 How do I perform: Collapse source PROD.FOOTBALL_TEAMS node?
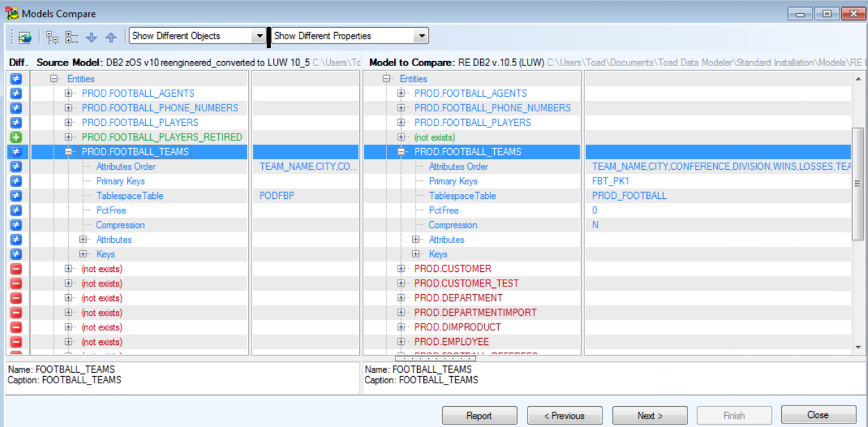pyautogui.click(x=69, y=152)
